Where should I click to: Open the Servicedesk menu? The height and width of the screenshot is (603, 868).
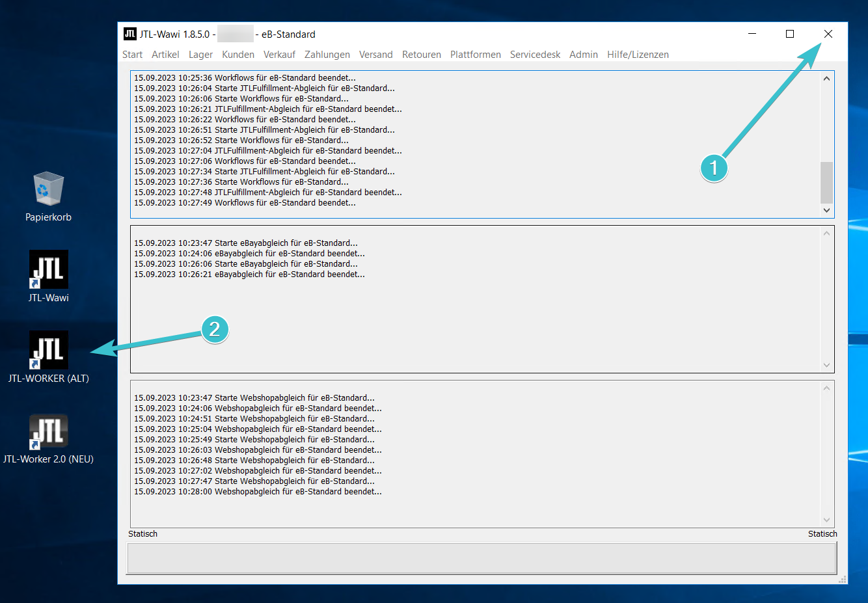[535, 55]
